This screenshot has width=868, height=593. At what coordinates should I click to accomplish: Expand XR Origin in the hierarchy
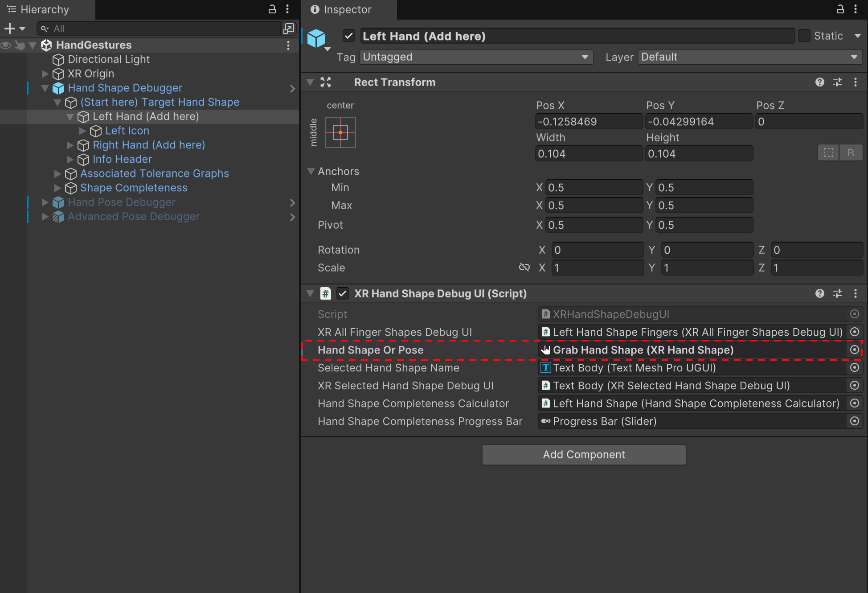point(45,74)
